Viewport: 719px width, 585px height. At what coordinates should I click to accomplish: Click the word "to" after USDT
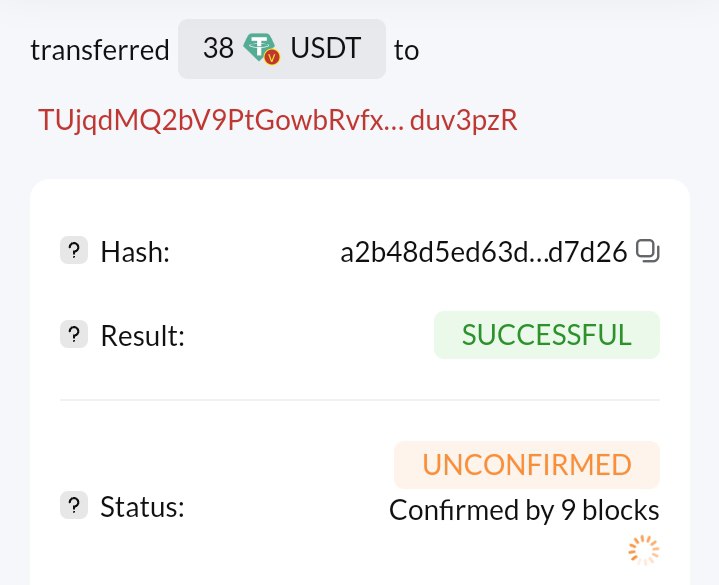pos(406,50)
